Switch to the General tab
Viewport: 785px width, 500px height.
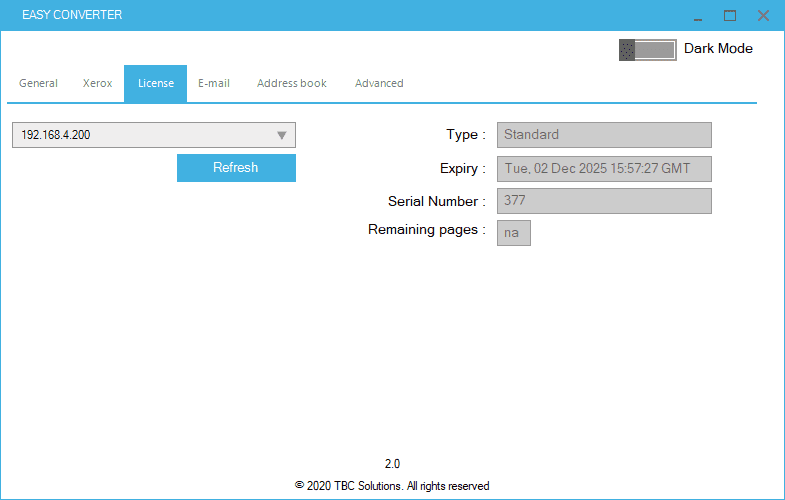pos(38,83)
